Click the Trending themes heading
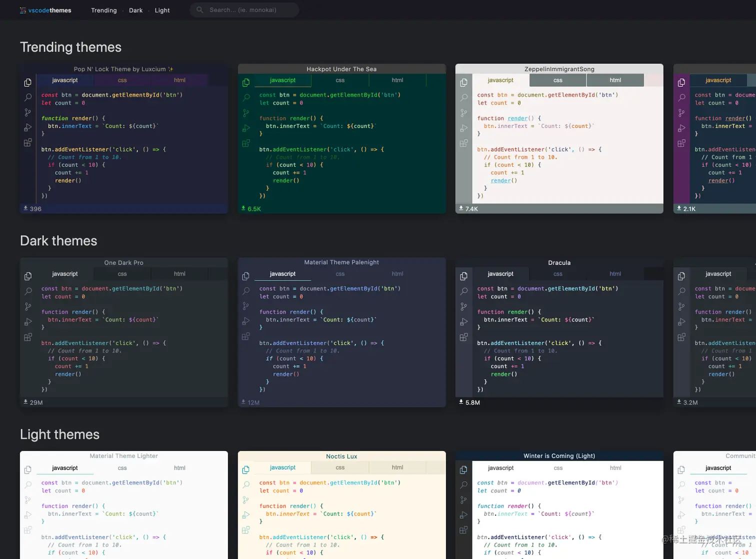Screen dimensions: 756x559 tap(70, 47)
